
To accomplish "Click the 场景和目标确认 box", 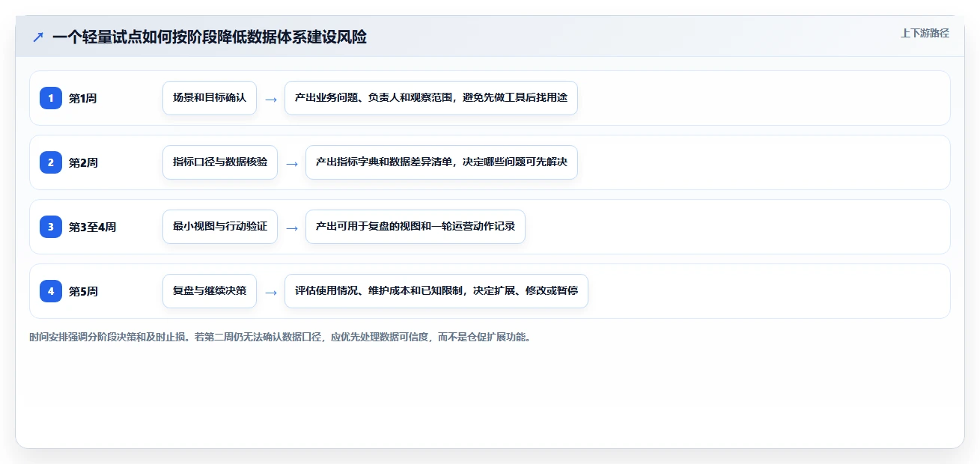I will 210,98.
